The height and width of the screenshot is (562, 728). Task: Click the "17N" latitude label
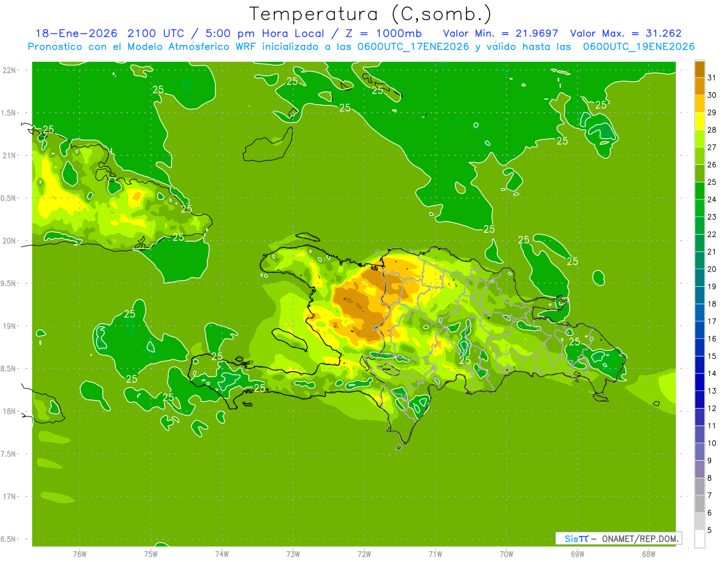[x=9, y=497]
